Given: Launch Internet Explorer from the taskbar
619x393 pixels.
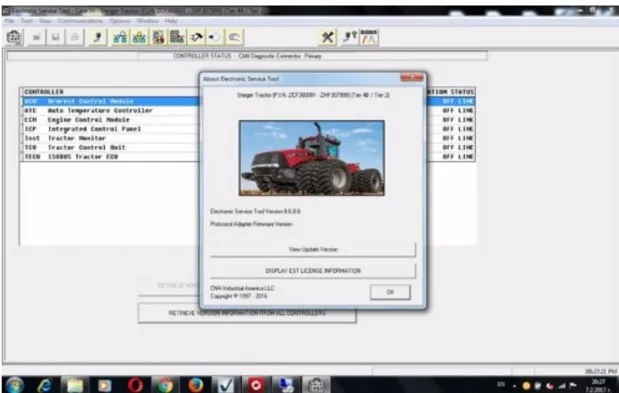Looking at the screenshot, I should pyautogui.click(x=45, y=385).
